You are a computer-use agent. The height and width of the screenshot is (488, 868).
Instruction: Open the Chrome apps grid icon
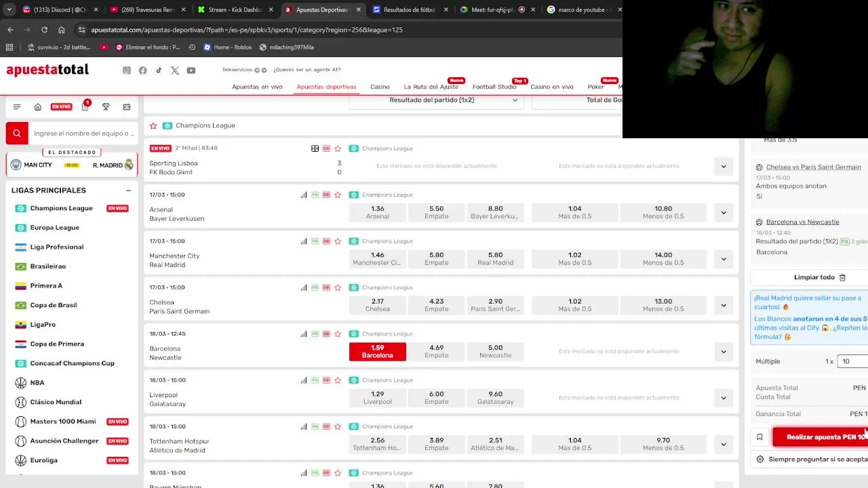[9, 47]
